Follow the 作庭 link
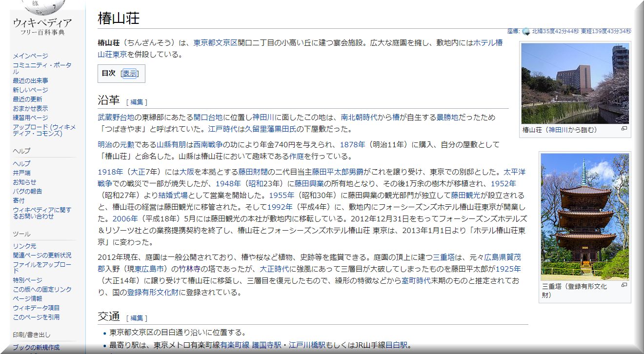 click(x=297, y=157)
